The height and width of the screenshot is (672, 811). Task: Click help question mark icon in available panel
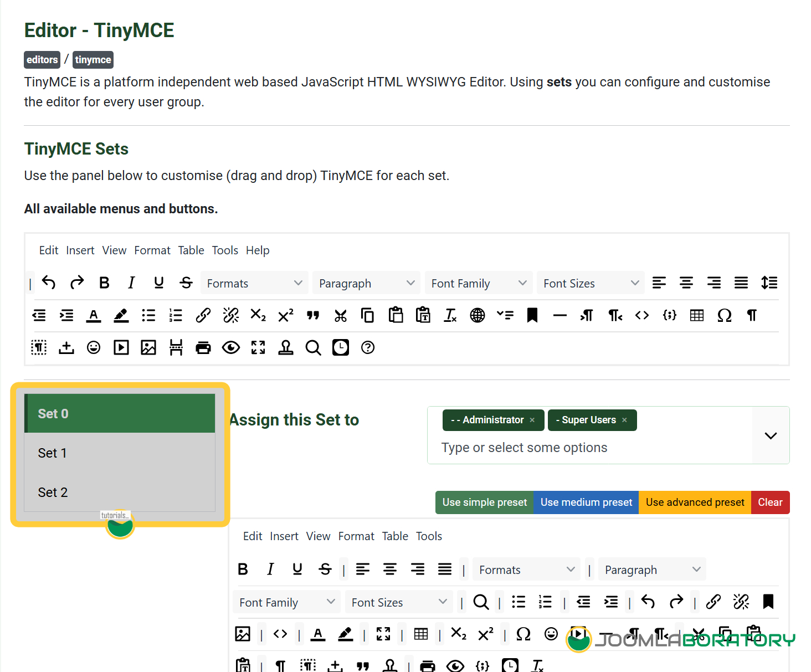click(x=368, y=347)
